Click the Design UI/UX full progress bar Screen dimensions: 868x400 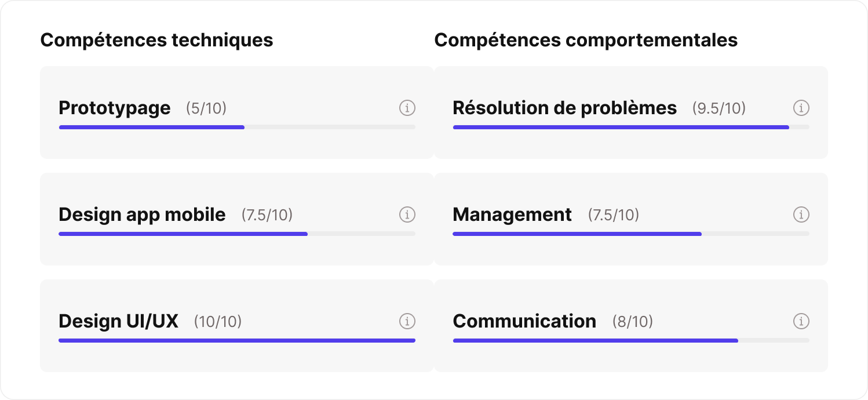(237, 340)
